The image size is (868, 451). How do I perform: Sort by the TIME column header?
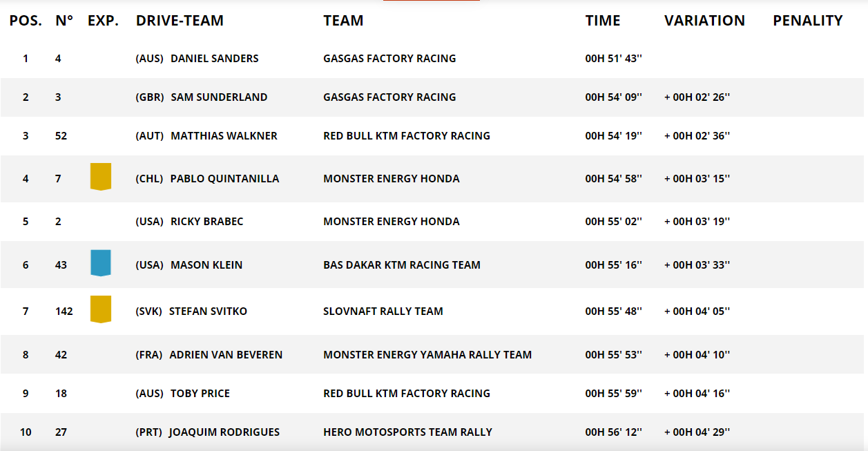pos(603,21)
